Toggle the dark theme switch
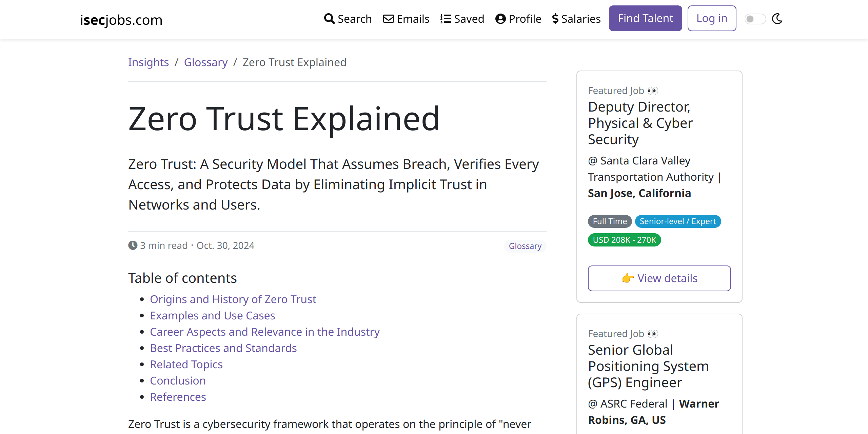 click(755, 19)
